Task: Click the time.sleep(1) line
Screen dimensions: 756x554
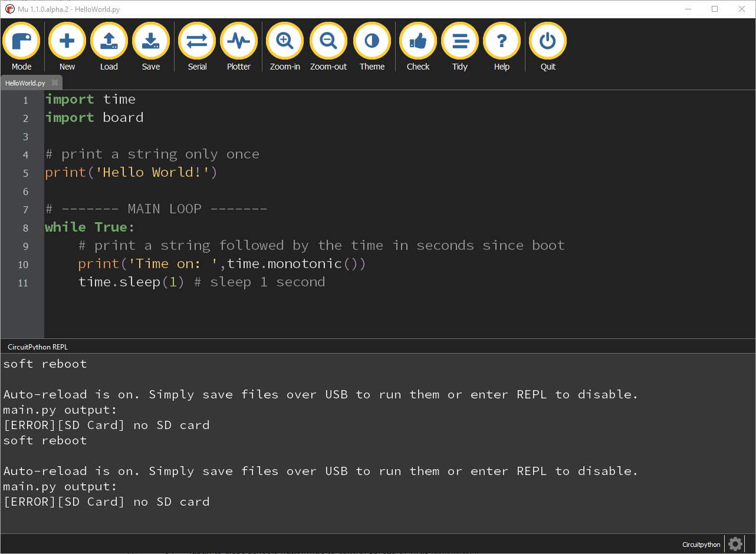Action: (x=202, y=282)
